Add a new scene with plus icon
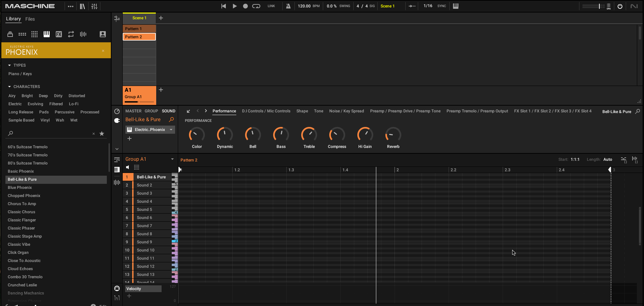Screen dimensions: 644x306 point(161,18)
